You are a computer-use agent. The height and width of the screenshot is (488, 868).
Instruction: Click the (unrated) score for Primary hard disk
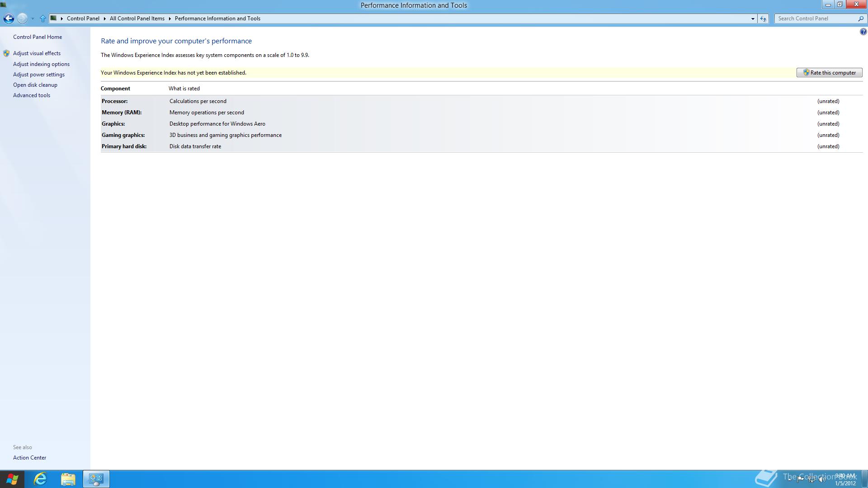(x=828, y=146)
